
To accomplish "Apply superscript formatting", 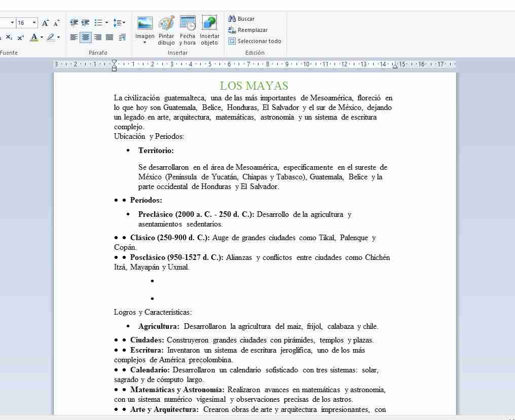I will point(20,37).
